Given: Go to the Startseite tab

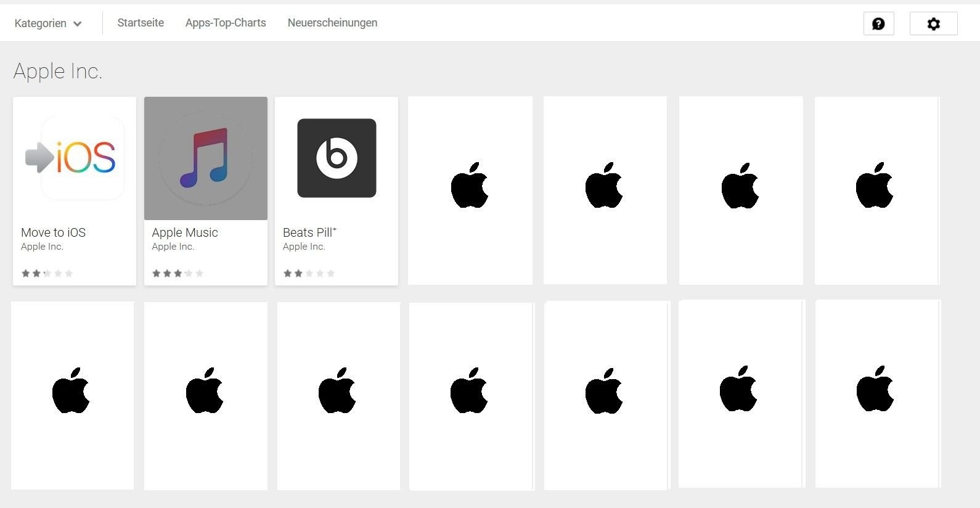Looking at the screenshot, I should [x=141, y=23].
